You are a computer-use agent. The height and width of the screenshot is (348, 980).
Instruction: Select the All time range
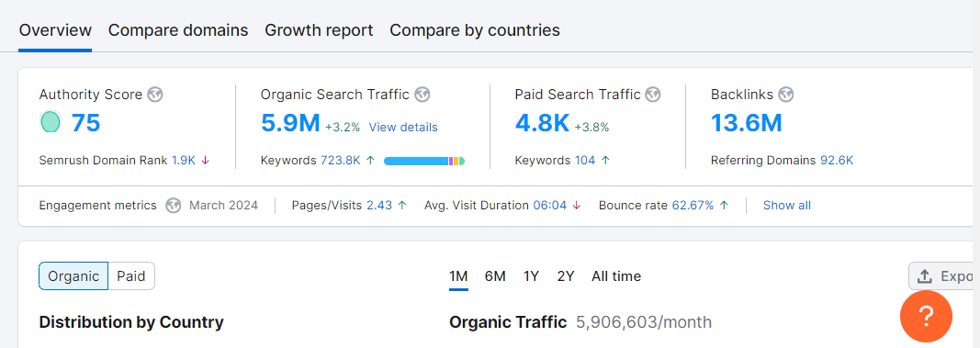[616, 276]
